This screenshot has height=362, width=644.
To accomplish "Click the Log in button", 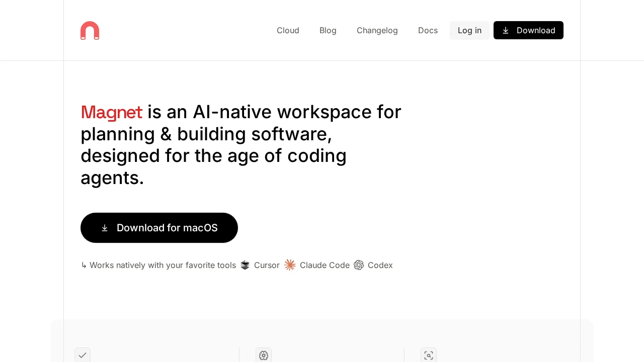I will tap(469, 30).
